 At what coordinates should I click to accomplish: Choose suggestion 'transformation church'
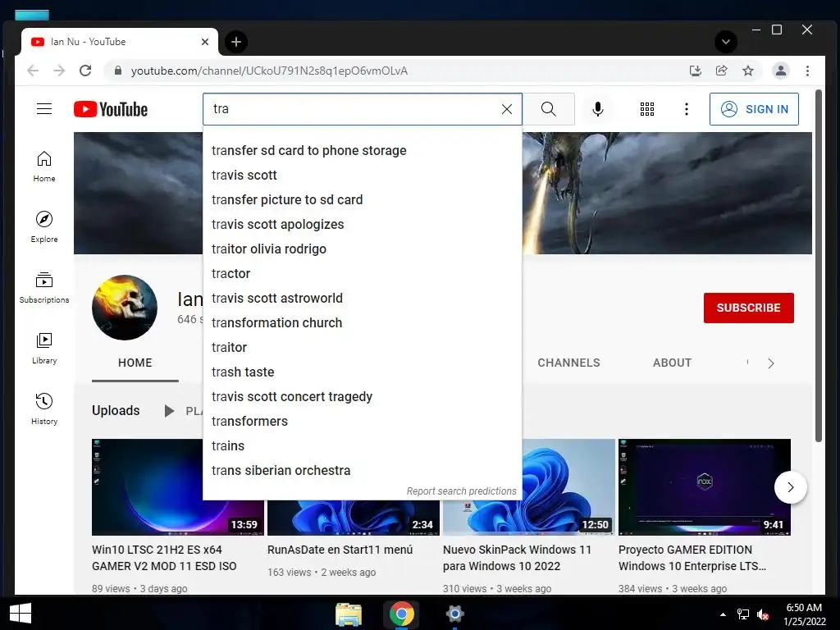coord(362,323)
